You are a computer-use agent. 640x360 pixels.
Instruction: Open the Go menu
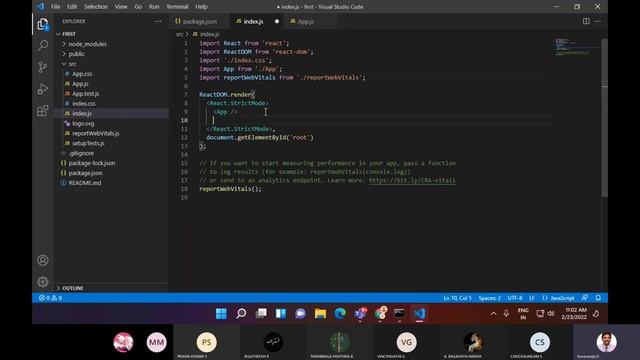click(x=138, y=7)
